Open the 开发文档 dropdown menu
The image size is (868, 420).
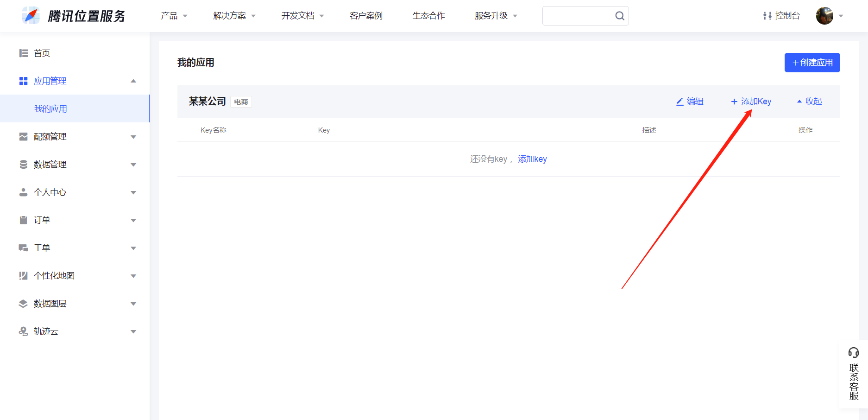302,16
